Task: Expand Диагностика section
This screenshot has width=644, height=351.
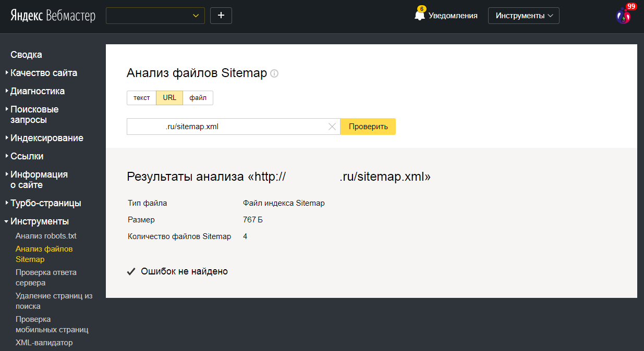Action: (x=38, y=91)
